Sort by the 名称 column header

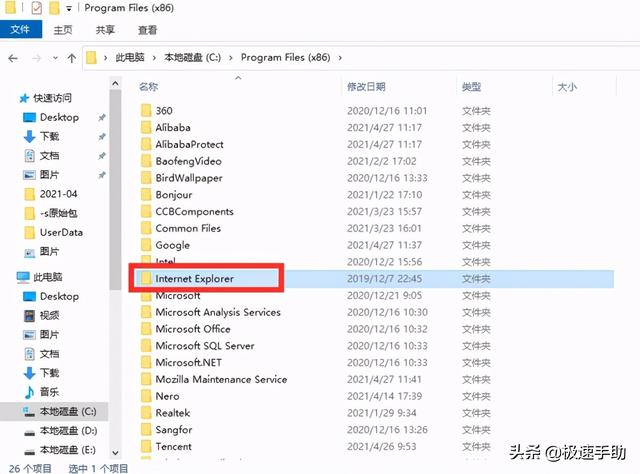tap(148, 87)
